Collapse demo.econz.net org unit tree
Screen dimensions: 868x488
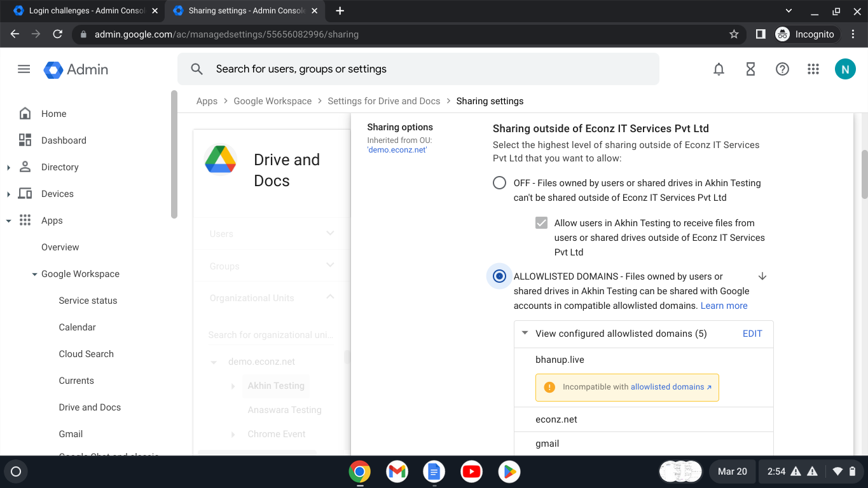[x=214, y=362]
